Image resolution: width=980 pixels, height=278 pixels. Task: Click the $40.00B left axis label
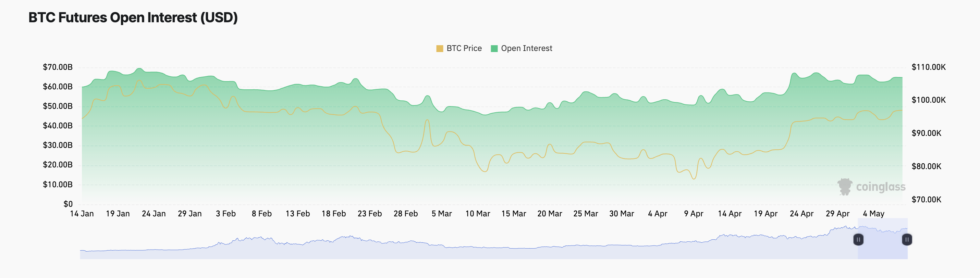(x=58, y=126)
